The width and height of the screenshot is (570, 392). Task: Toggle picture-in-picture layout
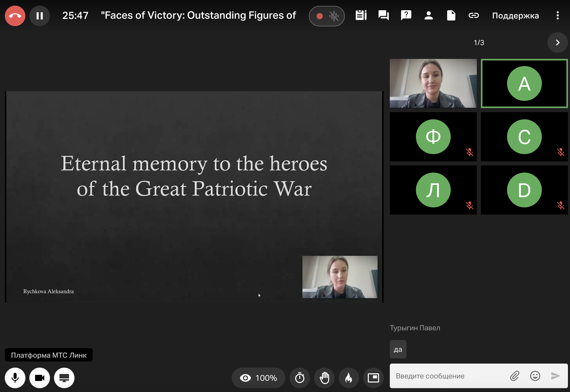[373, 378]
